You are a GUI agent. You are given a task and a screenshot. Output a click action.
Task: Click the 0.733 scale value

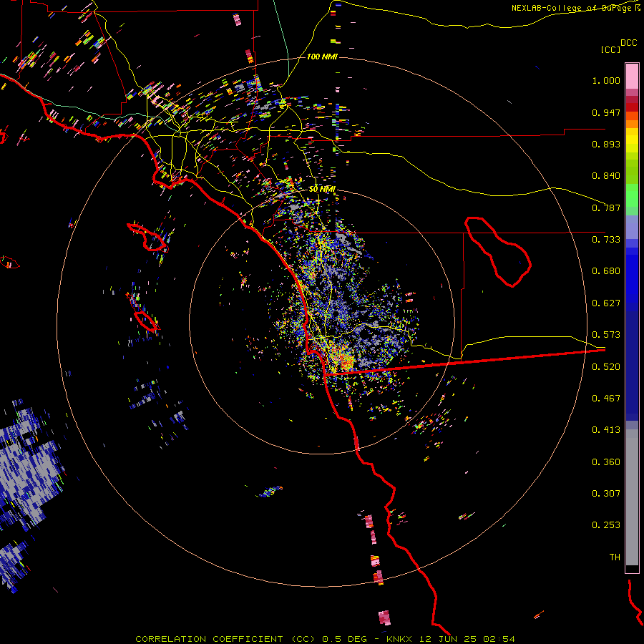click(606, 240)
